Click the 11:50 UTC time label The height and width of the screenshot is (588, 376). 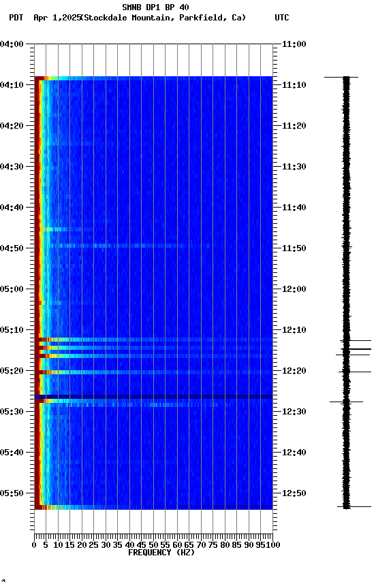click(294, 248)
